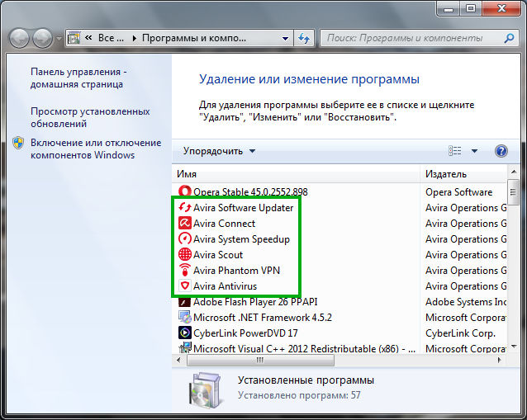
Task: Select the Avira Connect entry
Action: [224, 224]
